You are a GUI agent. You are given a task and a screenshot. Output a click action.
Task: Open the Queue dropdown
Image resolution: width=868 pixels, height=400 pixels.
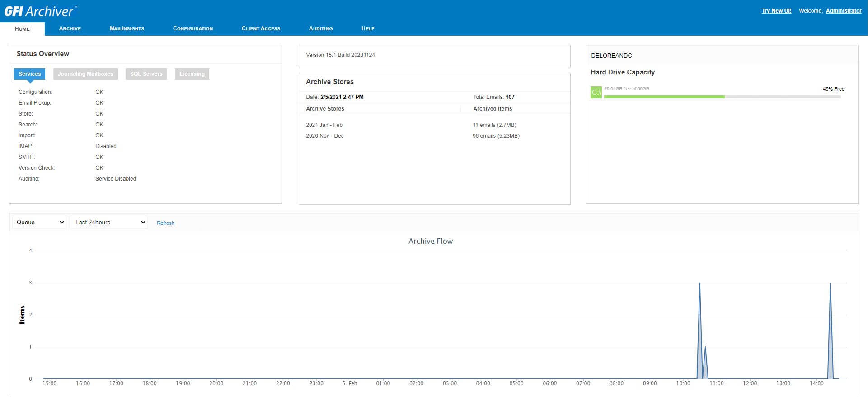coord(40,222)
